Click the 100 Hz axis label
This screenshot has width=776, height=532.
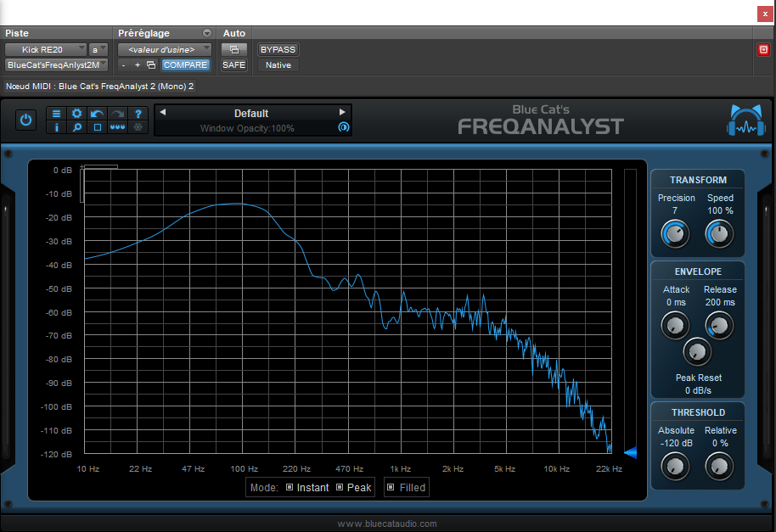pos(244,468)
